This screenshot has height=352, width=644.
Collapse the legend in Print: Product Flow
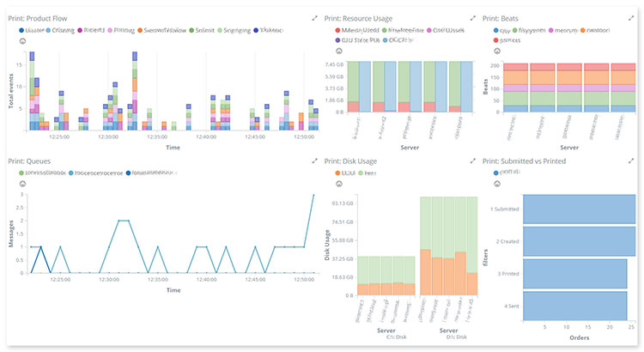[22, 41]
